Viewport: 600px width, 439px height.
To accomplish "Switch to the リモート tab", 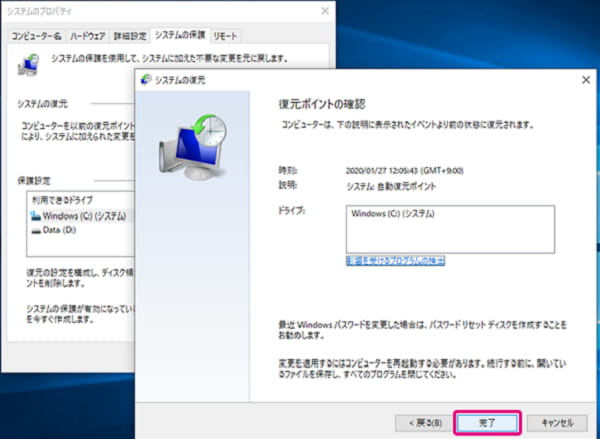I will (227, 36).
